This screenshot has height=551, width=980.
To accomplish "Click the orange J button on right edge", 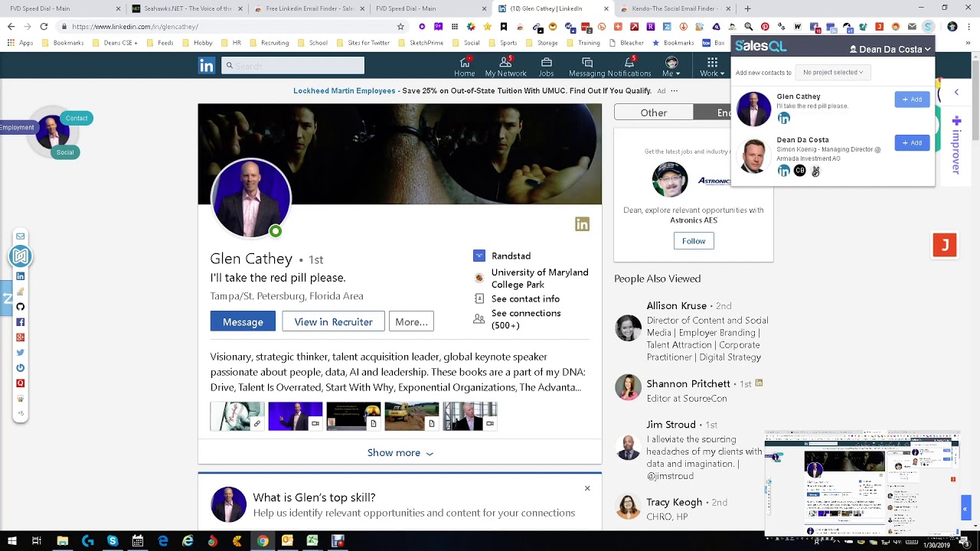I will [945, 245].
